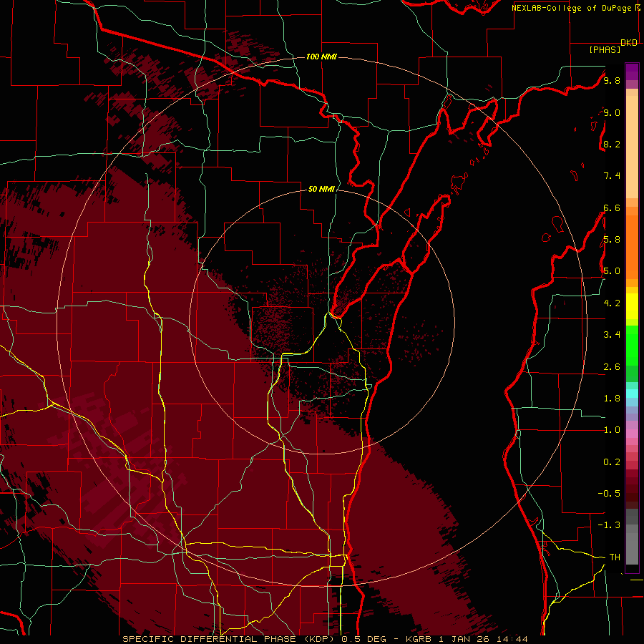Click the 3.4 scale value

click(x=612, y=335)
